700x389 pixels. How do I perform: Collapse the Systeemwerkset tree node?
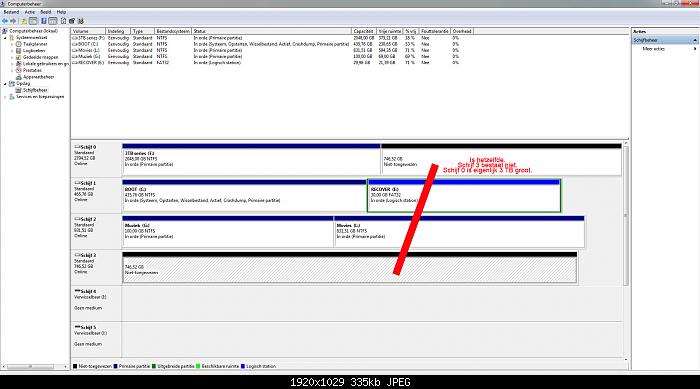point(5,38)
